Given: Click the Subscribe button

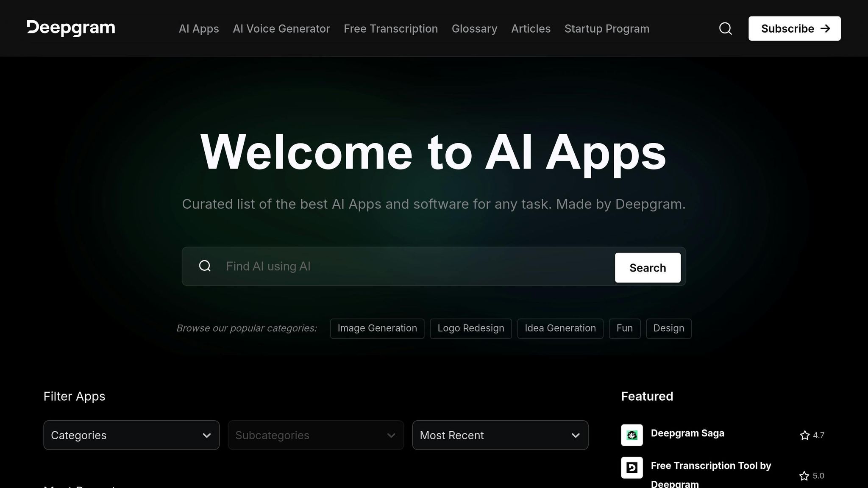Looking at the screenshot, I should 794,28.
